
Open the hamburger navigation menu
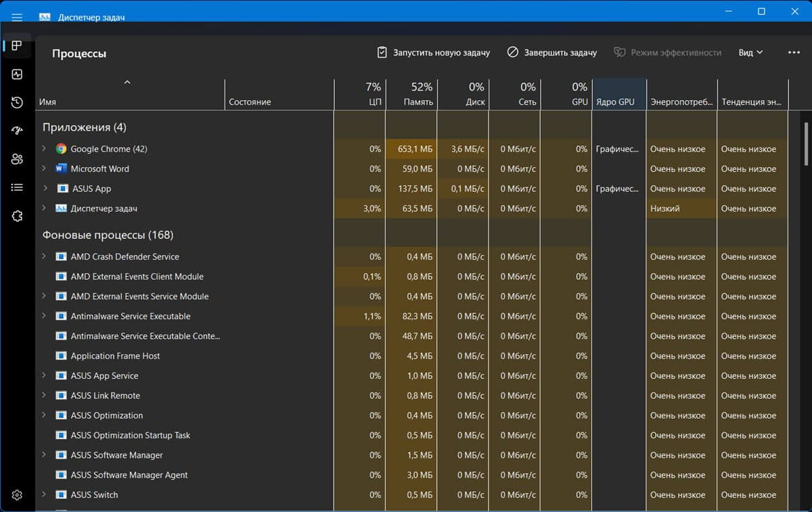17,17
